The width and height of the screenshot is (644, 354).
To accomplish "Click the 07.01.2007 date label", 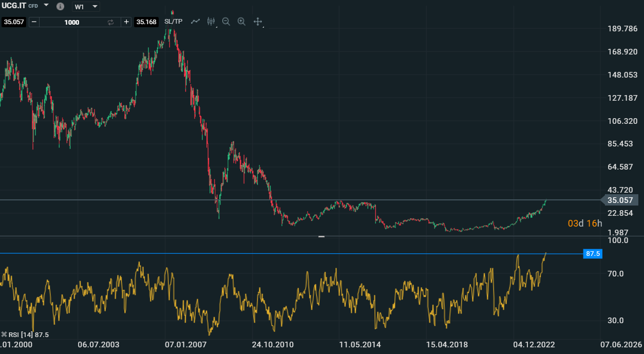I will (185, 345).
